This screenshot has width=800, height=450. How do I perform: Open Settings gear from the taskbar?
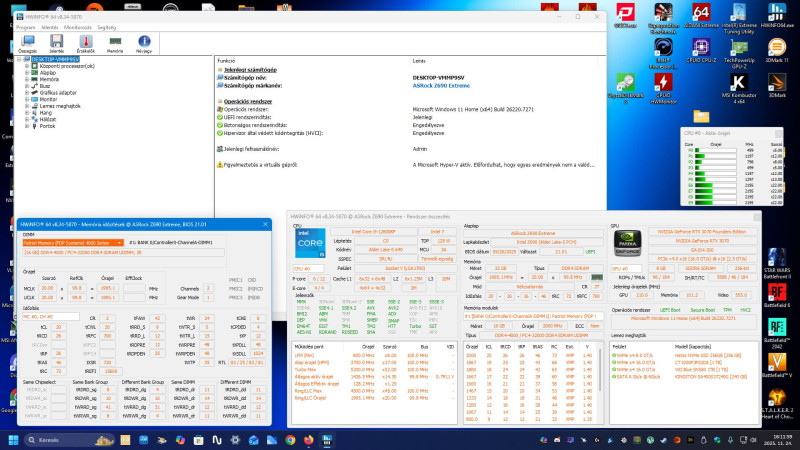click(x=235, y=440)
